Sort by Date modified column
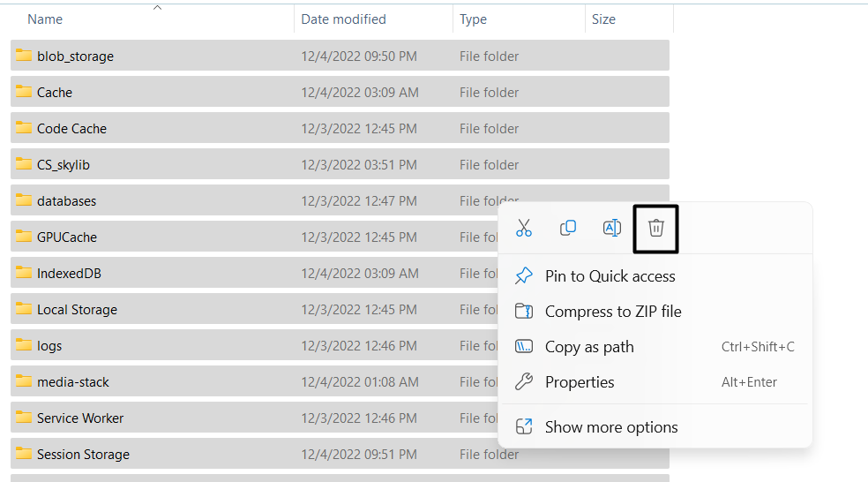 [343, 19]
